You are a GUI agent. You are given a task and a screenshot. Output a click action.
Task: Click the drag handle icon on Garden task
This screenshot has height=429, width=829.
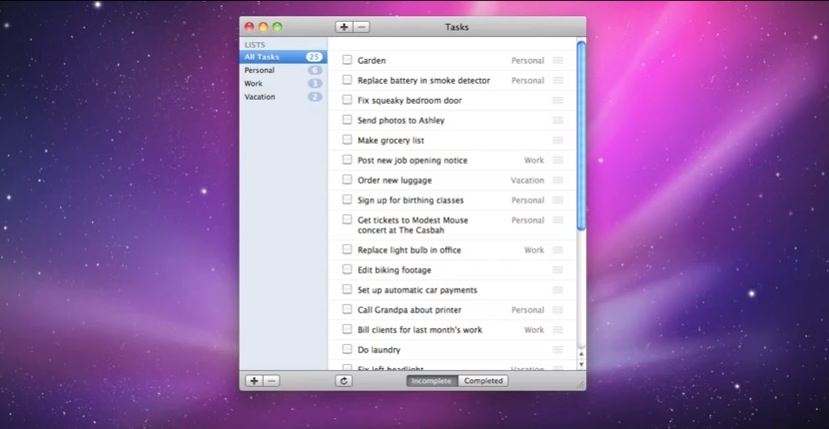click(558, 61)
